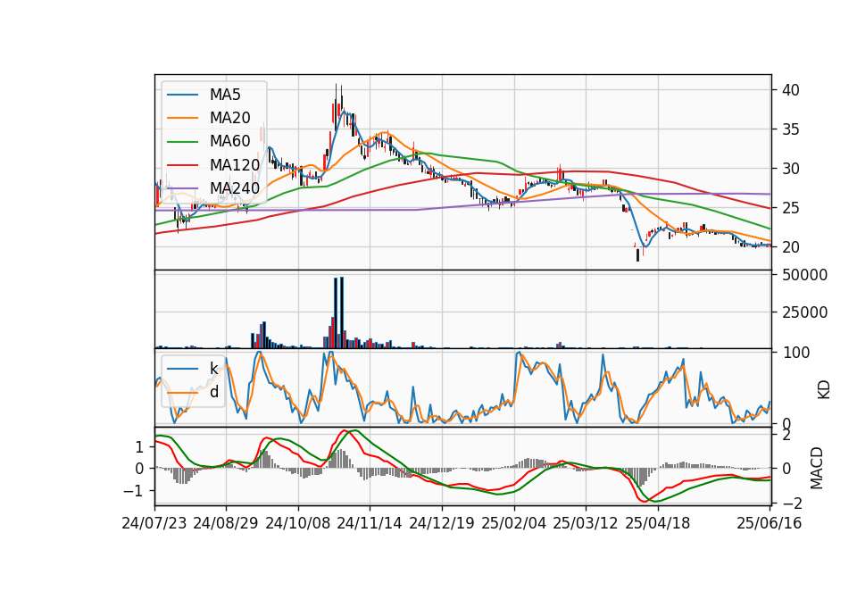Click the green MA60 legend line swatch

(x=182, y=142)
